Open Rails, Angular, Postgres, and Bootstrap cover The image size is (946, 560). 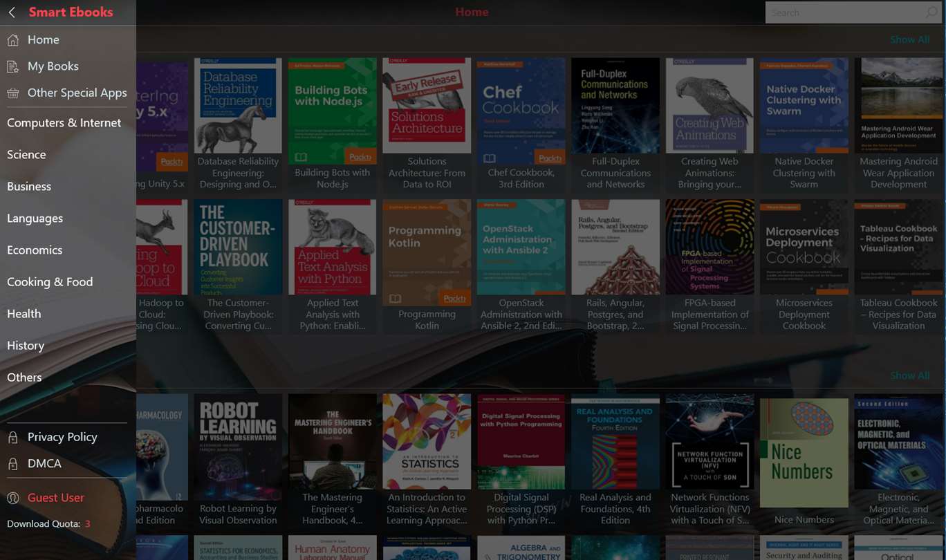[615, 248]
